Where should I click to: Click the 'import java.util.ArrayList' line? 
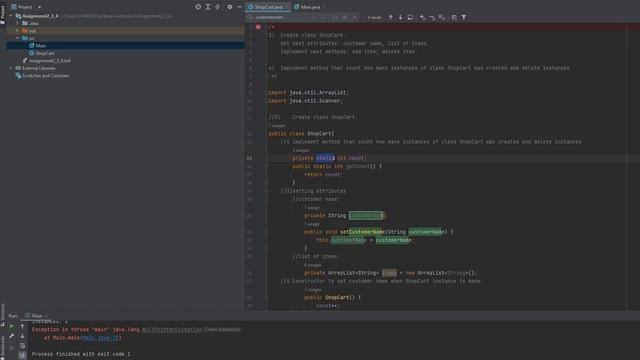[x=309, y=93]
